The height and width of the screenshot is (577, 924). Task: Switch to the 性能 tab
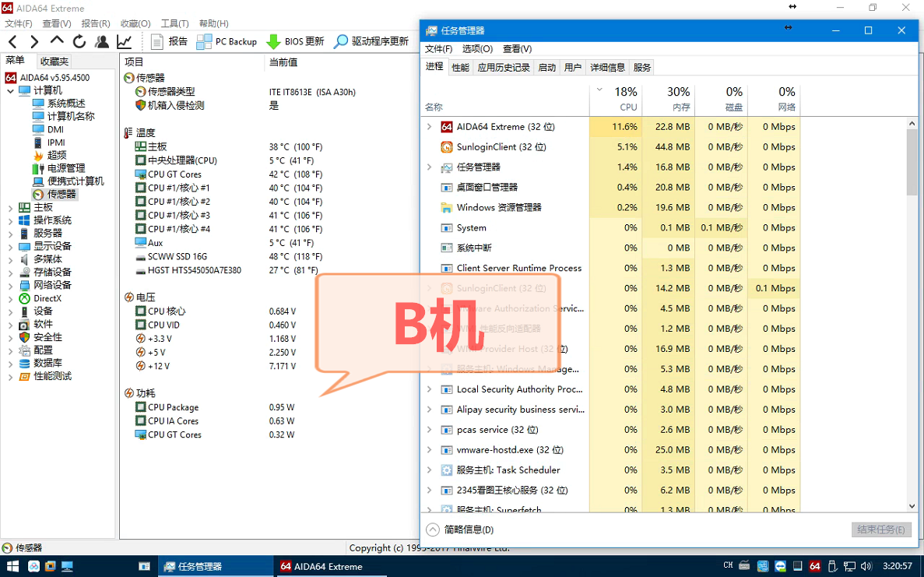460,67
